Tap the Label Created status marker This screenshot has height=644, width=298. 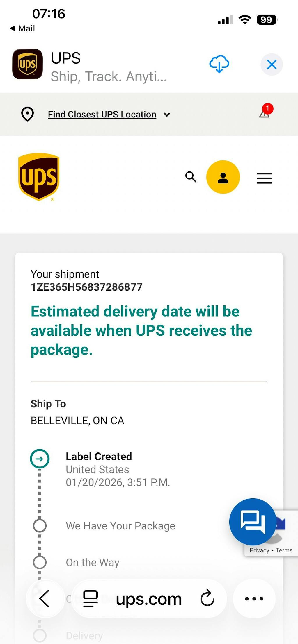click(40, 459)
